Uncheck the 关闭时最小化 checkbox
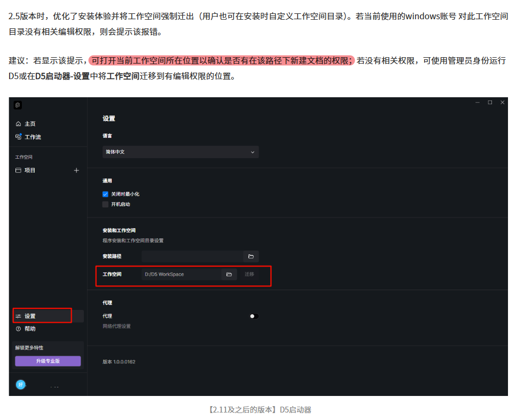 click(105, 194)
